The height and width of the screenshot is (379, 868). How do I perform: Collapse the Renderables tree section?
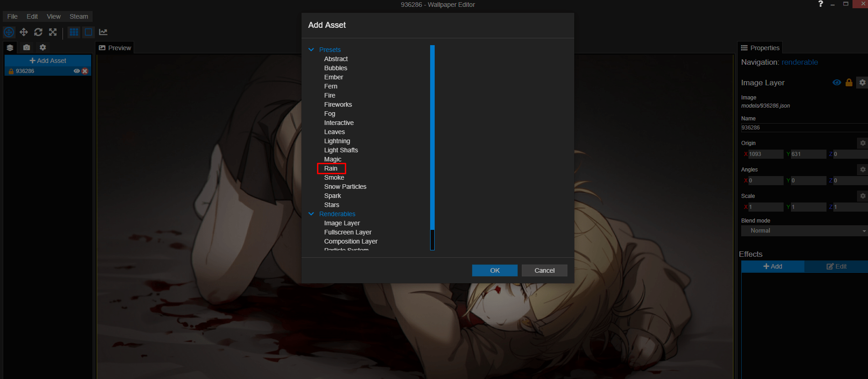pos(311,214)
